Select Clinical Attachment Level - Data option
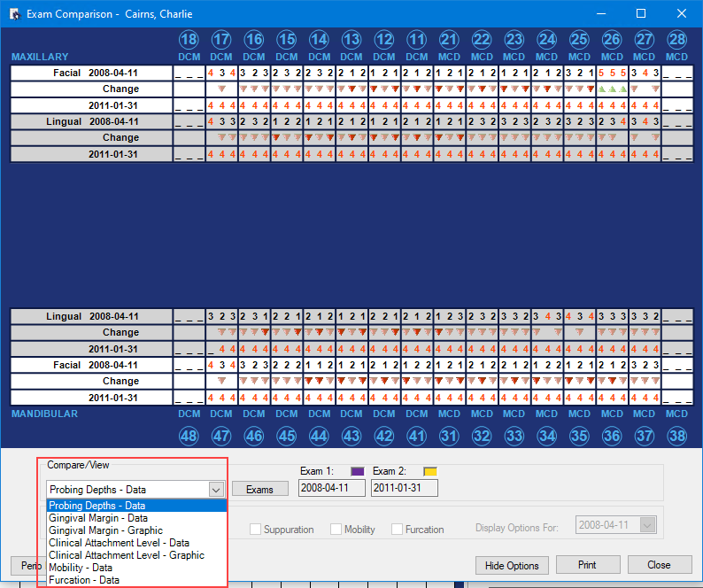Image resolution: width=703 pixels, height=588 pixels. [x=119, y=543]
